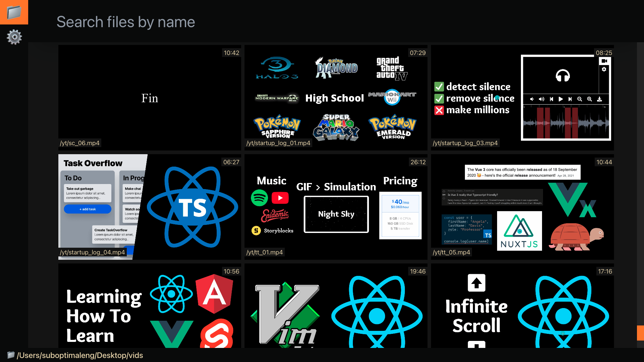Click the /yt/sc_06.mp4 file name label
644x362 pixels.
click(x=80, y=143)
